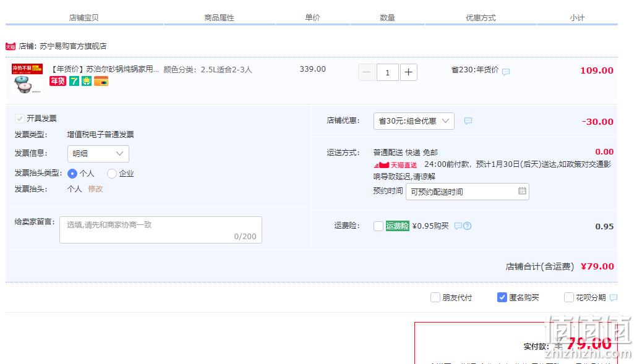Click store total ¥79.00
637x364 pixels.
pyautogui.click(x=597, y=266)
